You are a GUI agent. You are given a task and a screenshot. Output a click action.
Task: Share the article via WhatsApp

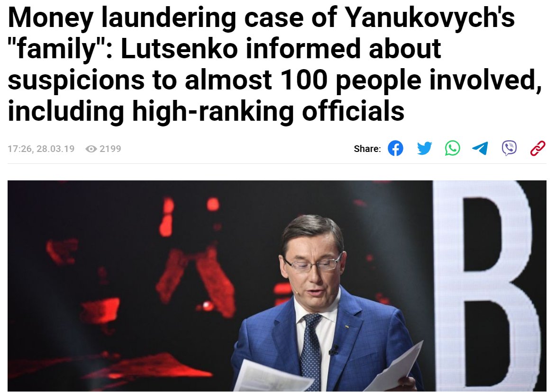pos(453,148)
